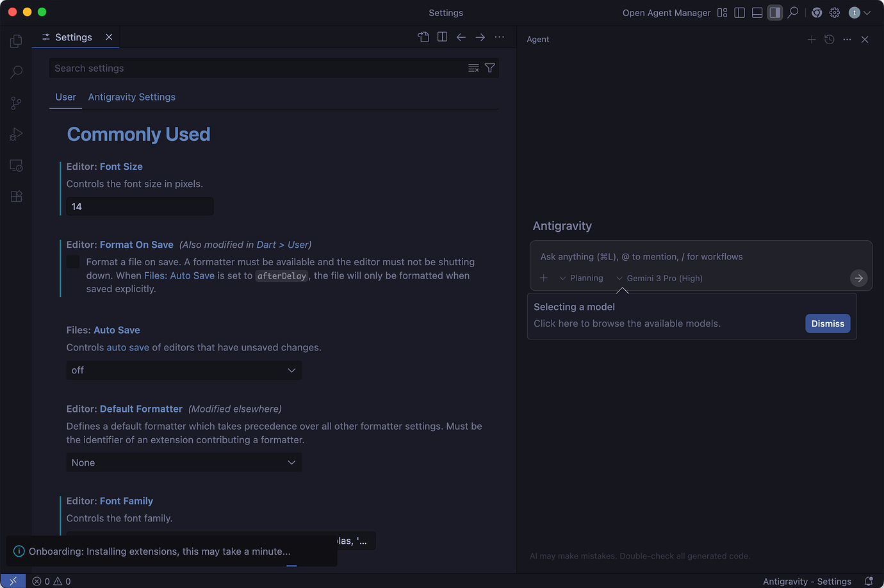Expand the Default Formatter dropdown
This screenshot has width=884, height=588.
click(184, 462)
